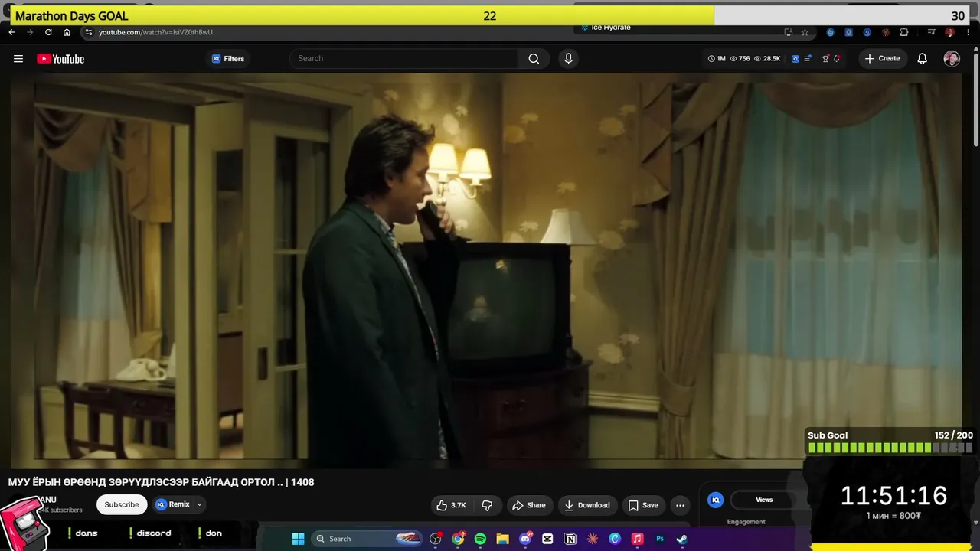Click the Windows taskbar Search box
Image resolution: width=980 pixels, height=551 pixels.
point(367,539)
